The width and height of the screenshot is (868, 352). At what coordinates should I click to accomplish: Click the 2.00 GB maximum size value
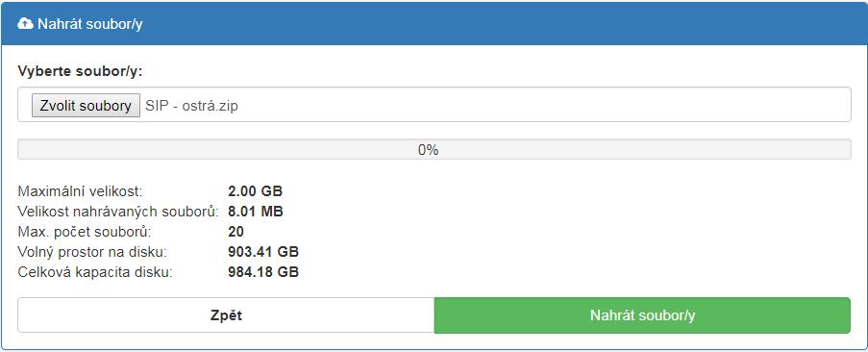255,191
